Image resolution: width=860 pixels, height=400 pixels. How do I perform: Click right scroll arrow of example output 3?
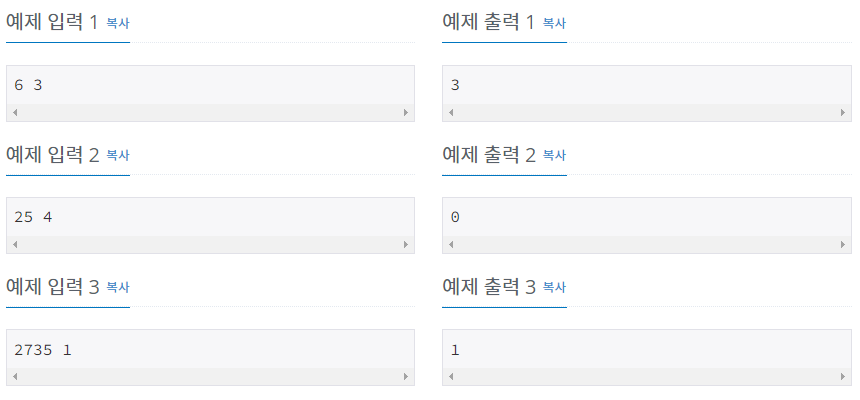pos(843,376)
